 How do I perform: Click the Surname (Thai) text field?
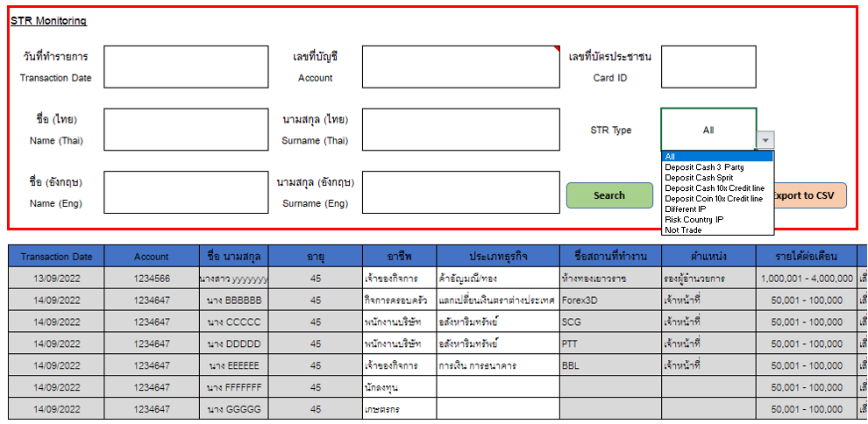[460, 130]
